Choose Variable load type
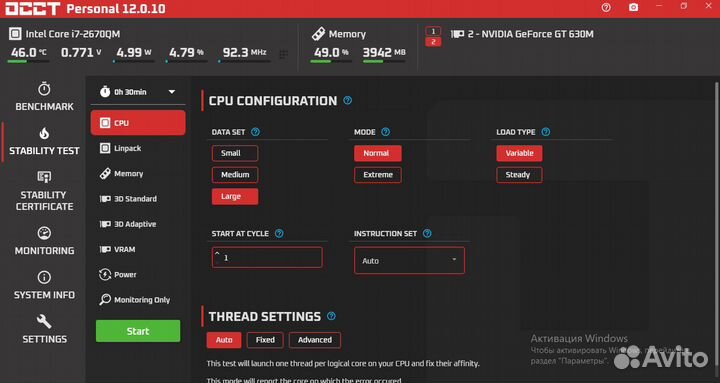The image size is (720, 383). [x=519, y=153]
